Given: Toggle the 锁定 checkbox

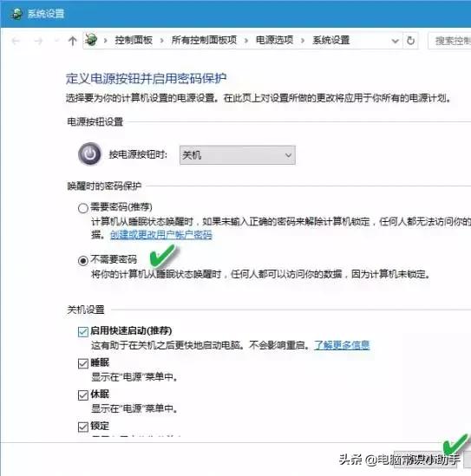Looking at the screenshot, I should point(83,427).
